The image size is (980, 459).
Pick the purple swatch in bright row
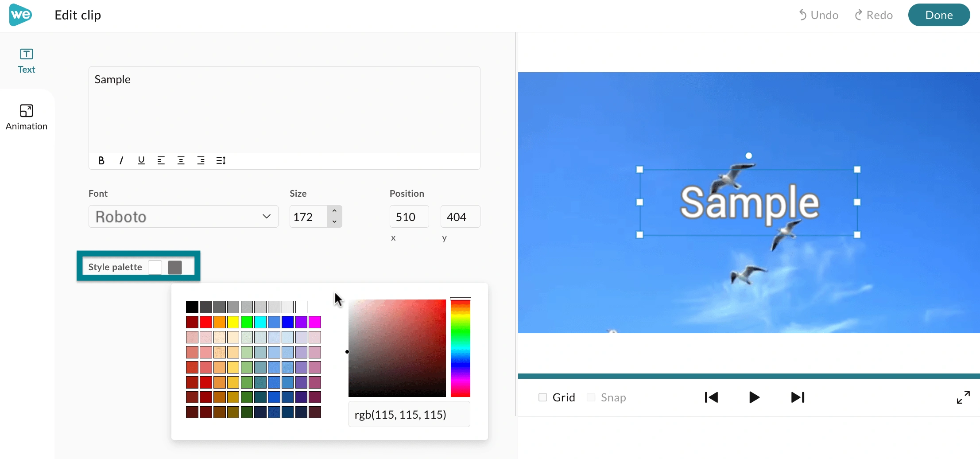(301, 322)
